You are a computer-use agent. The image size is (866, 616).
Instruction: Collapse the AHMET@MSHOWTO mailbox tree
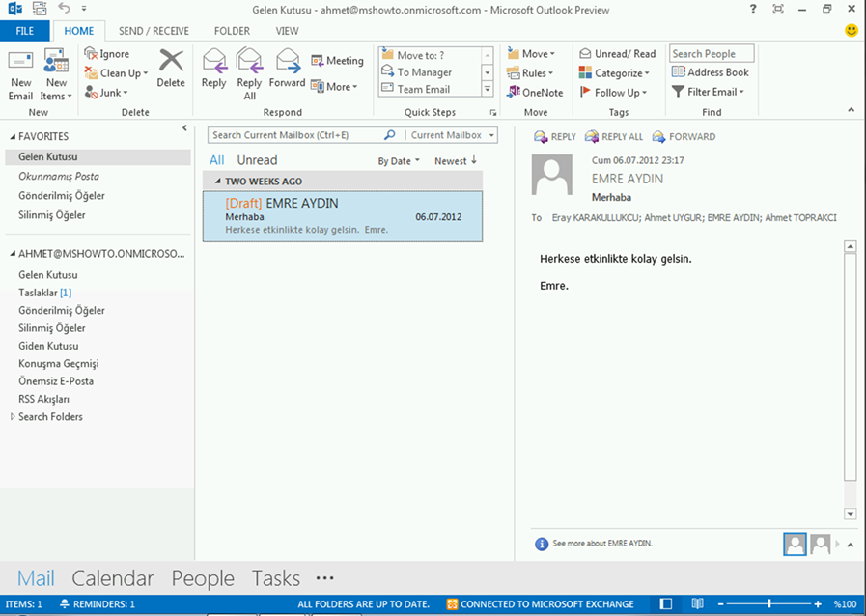[13, 254]
